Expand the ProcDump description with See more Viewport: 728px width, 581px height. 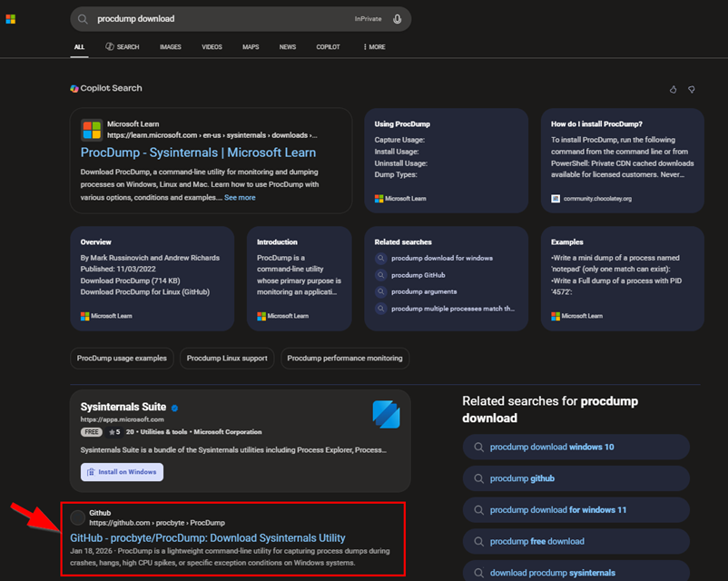coord(239,197)
